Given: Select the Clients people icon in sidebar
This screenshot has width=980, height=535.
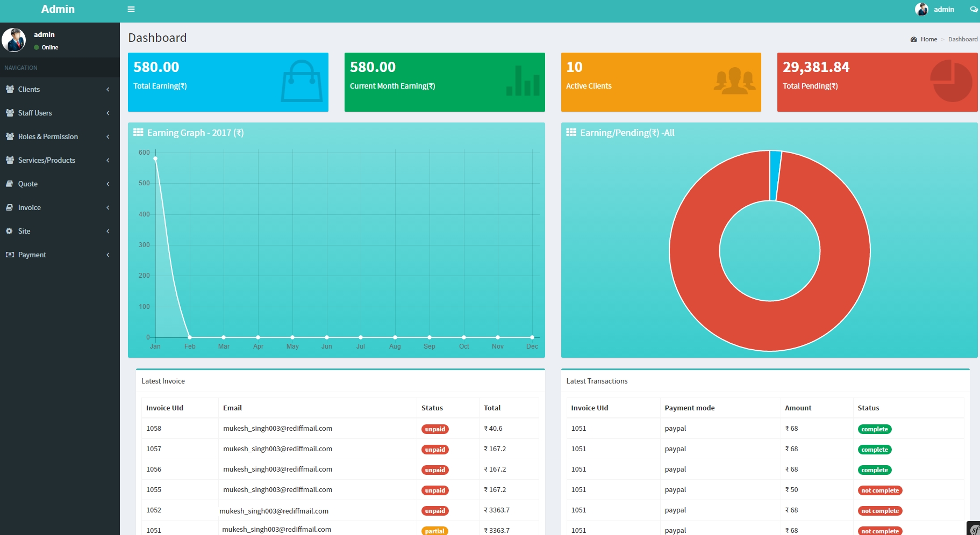Looking at the screenshot, I should click(x=9, y=89).
